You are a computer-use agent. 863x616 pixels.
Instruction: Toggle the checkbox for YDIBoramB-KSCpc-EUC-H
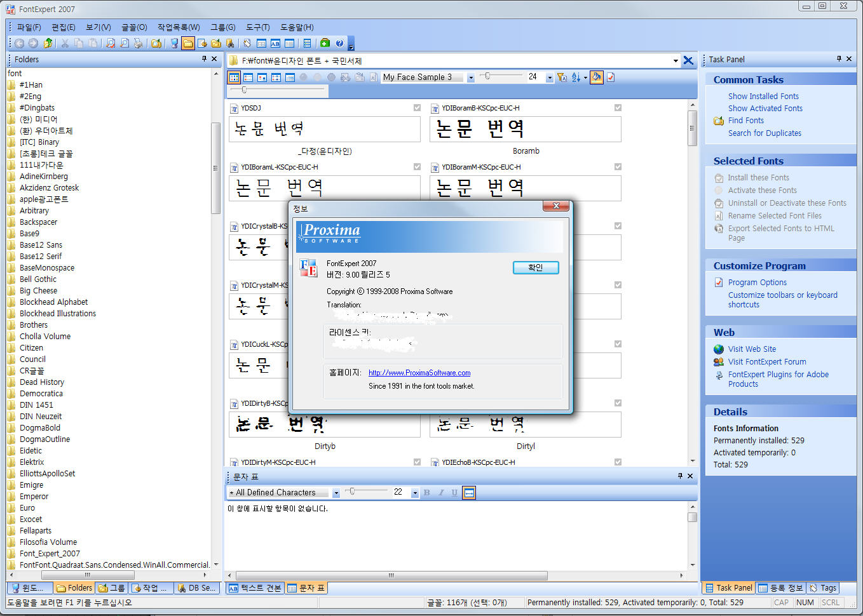click(618, 108)
